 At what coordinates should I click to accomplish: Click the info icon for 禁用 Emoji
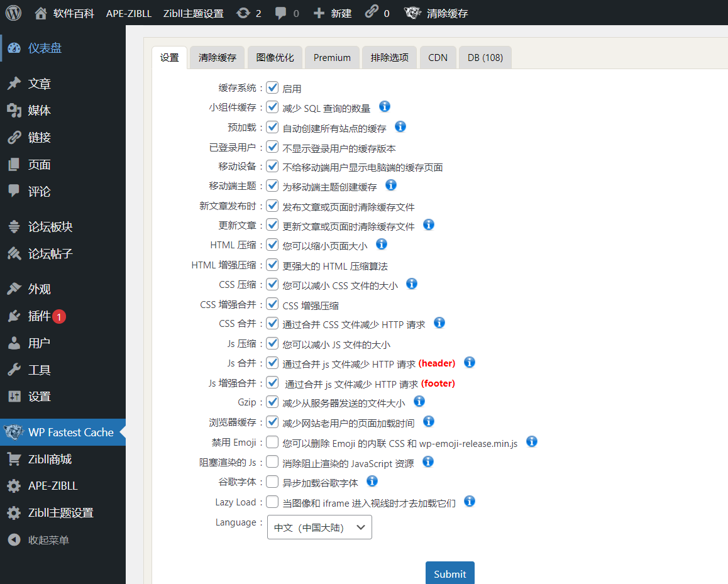point(531,442)
